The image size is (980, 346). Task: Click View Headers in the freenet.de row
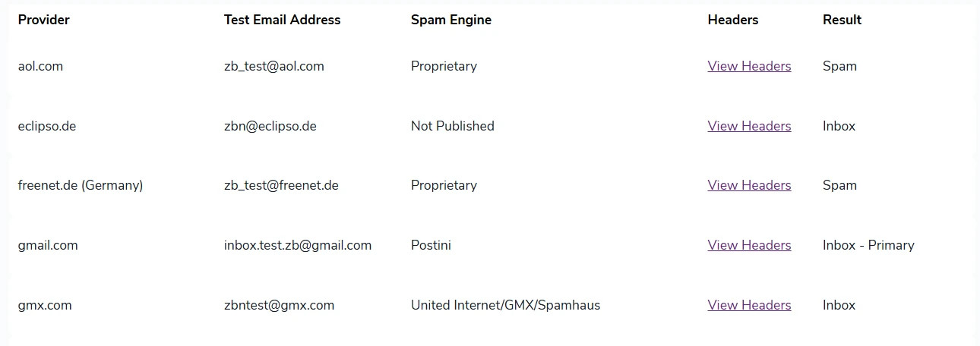[749, 185]
